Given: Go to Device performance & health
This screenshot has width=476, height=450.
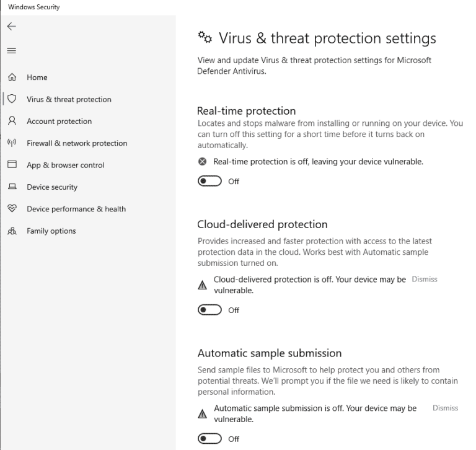Looking at the screenshot, I should pyautogui.click(x=76, y=209).
